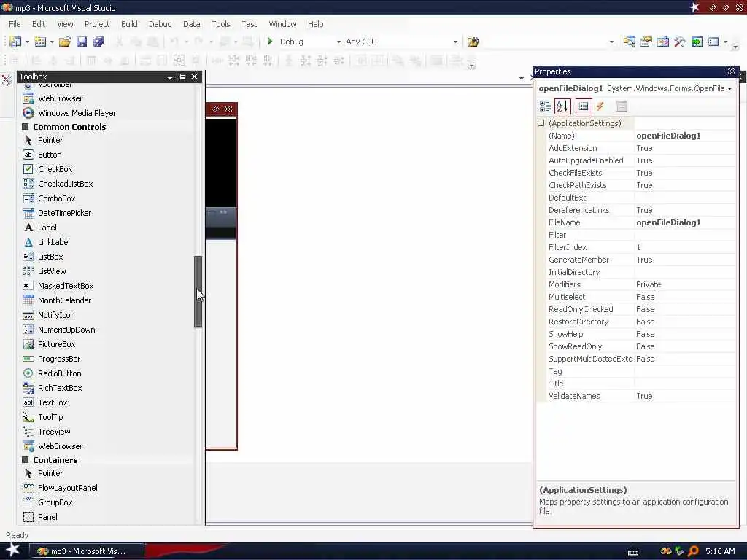Select the TreeView control in Toolbox

click(47, 432)
